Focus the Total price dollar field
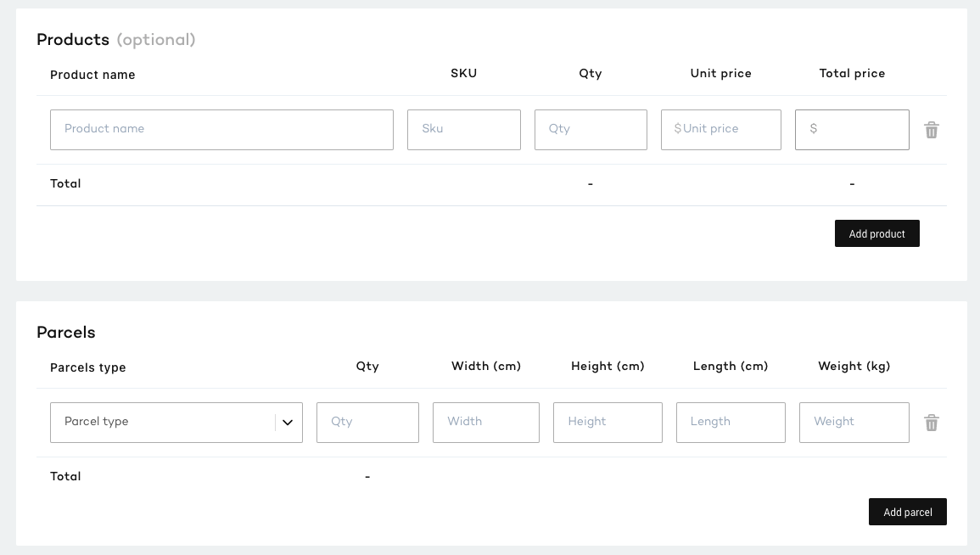Image resolution: width=980 pixels, height=555 pixels. click(x=852, y=130)
